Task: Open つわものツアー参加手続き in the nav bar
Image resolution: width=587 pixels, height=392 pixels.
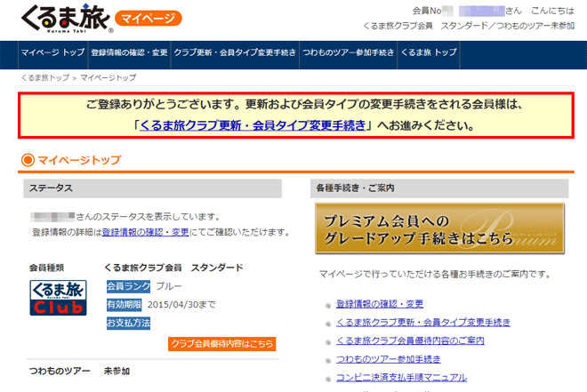Action: (x=348, y=52)
